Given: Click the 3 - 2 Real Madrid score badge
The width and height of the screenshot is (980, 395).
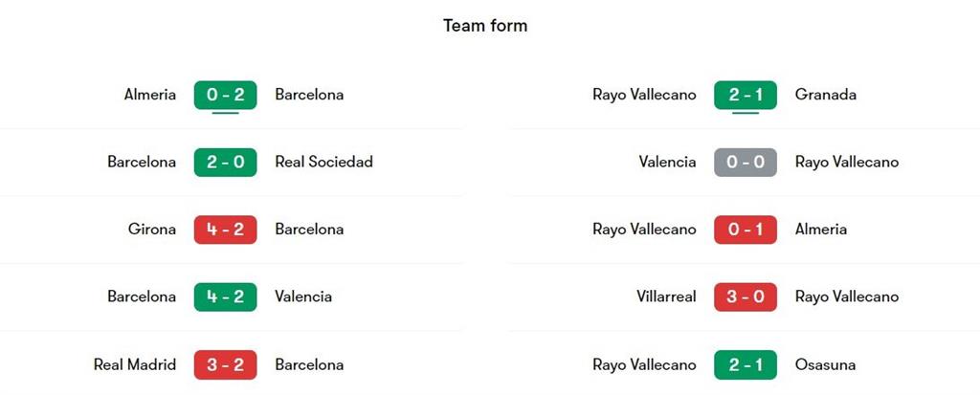Looking at the screenshot, I should pos(225,364).
